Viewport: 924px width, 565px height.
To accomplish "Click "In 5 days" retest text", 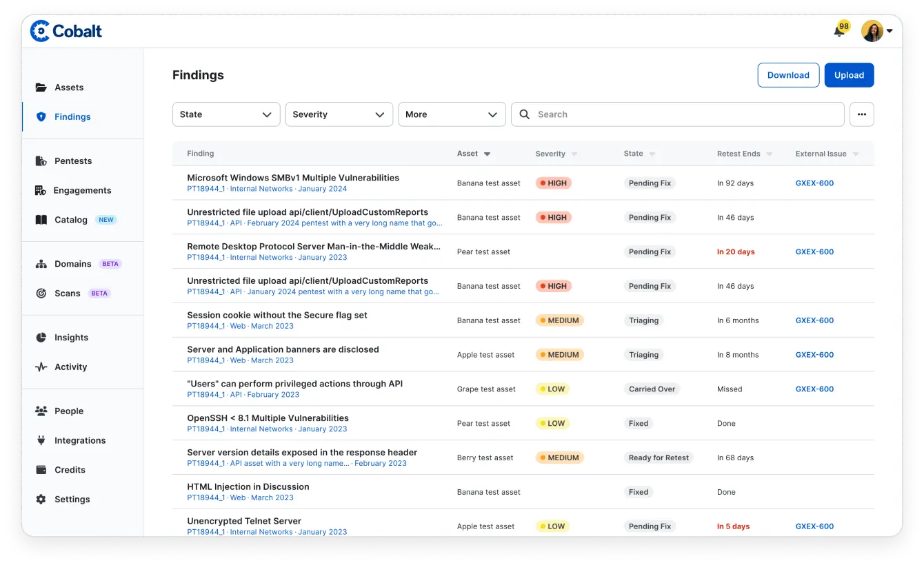I will (x=733, y=526).
